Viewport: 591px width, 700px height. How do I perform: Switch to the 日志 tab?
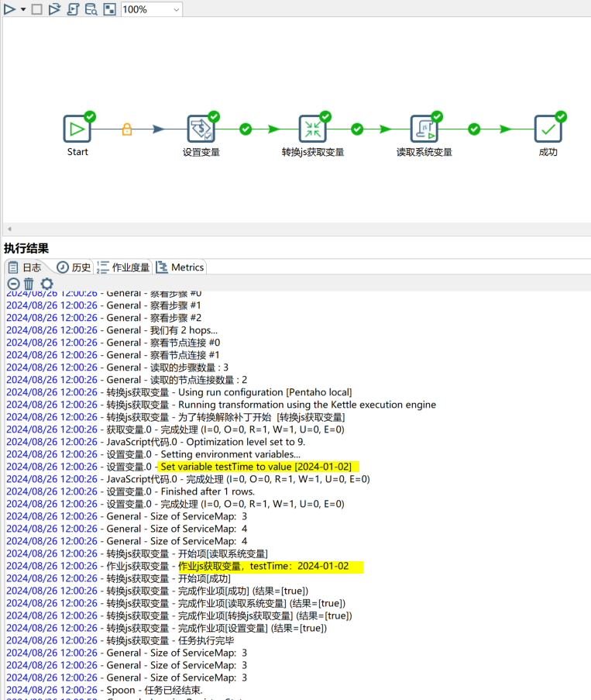[x=26, y=267]
